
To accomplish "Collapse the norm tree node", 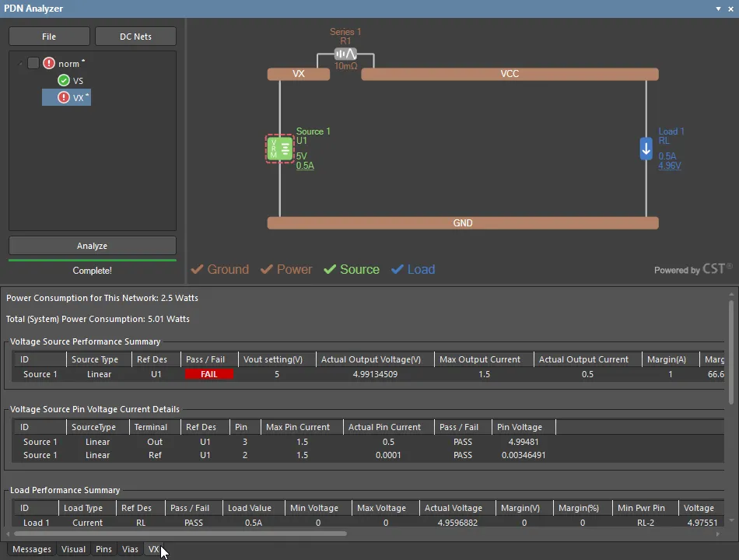I will 20,64.
